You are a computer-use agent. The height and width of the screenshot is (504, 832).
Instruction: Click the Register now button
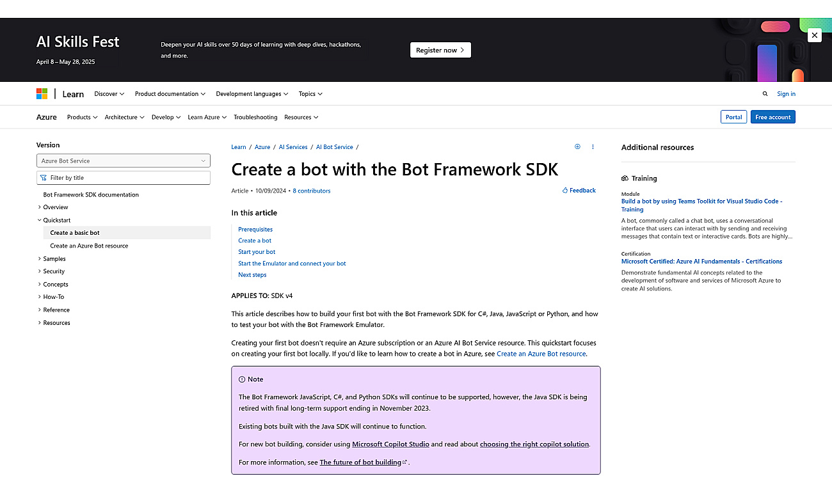coord(440,50)
